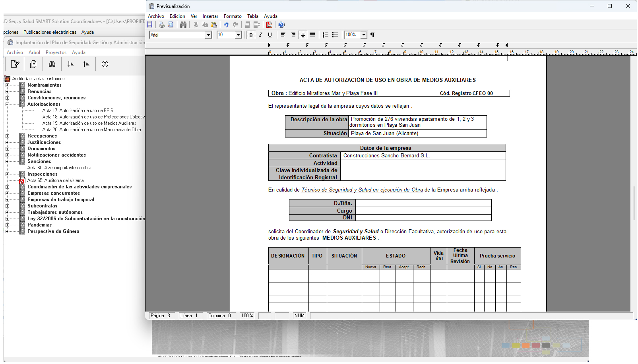Screen dimensions: 638x364
Task: Toggle bold formatting button
Action: click(x=251, y=35)
